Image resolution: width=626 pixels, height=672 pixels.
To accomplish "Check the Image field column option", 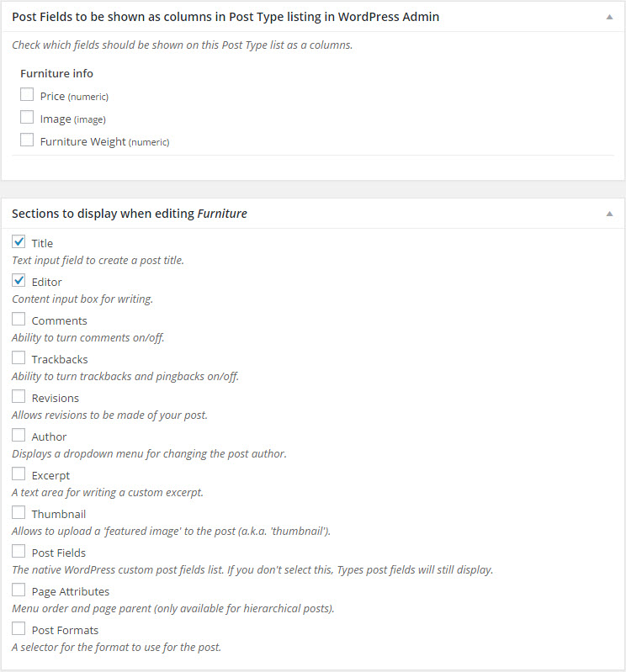I will tap(27, 117).
